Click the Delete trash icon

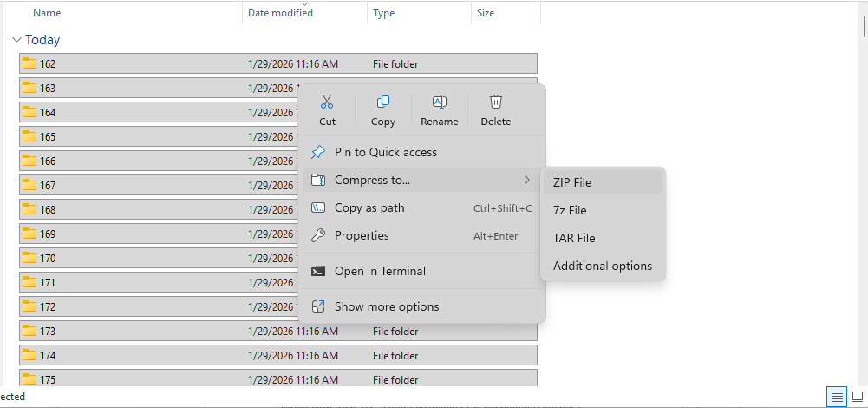(495, 102)
